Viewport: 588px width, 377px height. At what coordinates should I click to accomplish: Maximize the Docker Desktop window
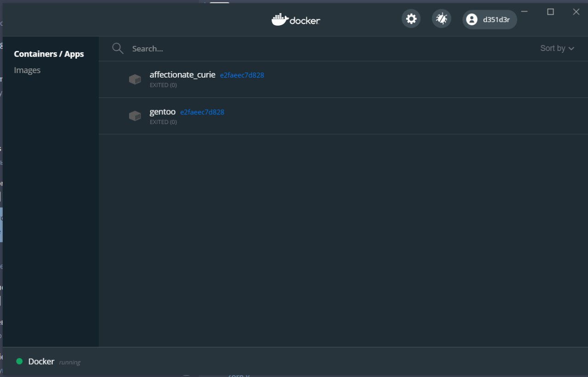pos(550,11)
